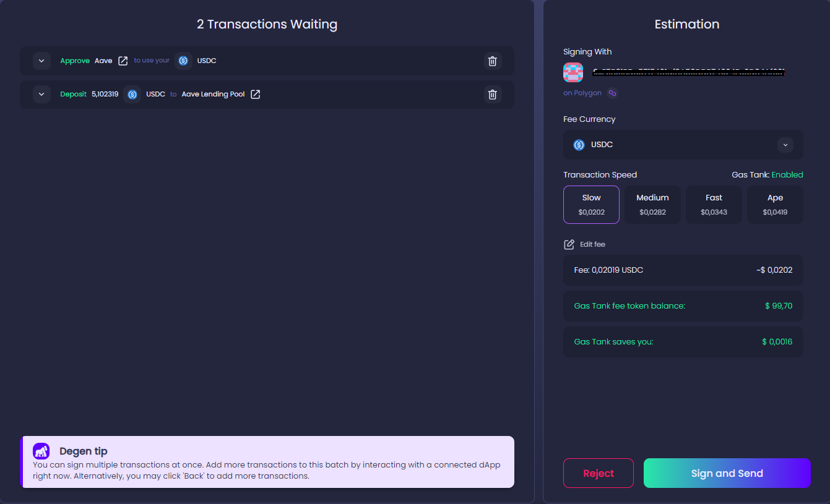Select Ape transaction speed
Screen dimensions: 830x504
click(775, 205)
